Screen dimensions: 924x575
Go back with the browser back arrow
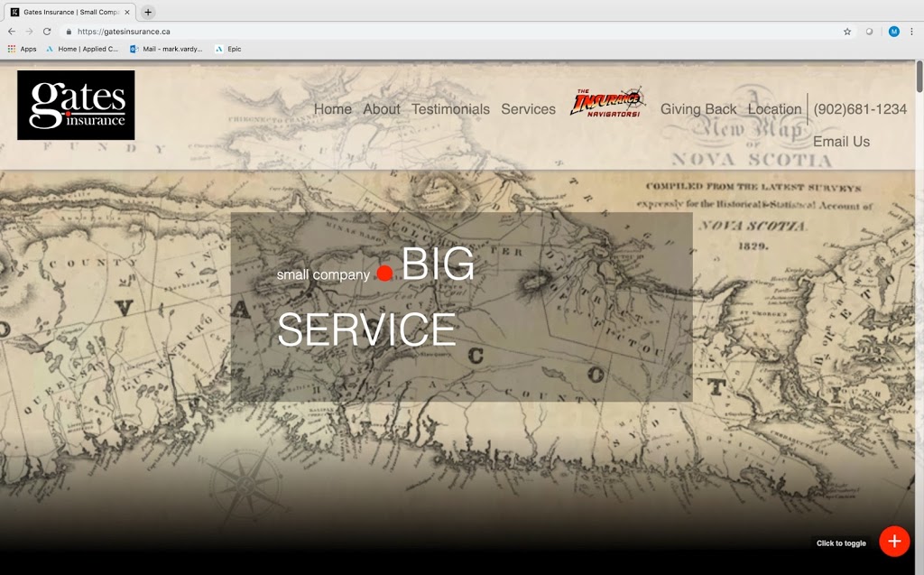click(x=12, y=32)
